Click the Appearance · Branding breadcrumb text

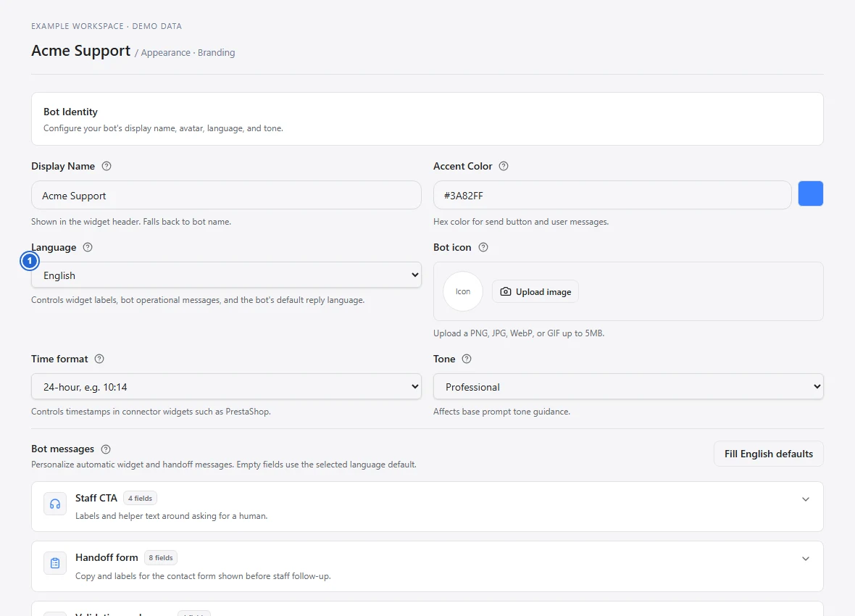coord(188,52)
